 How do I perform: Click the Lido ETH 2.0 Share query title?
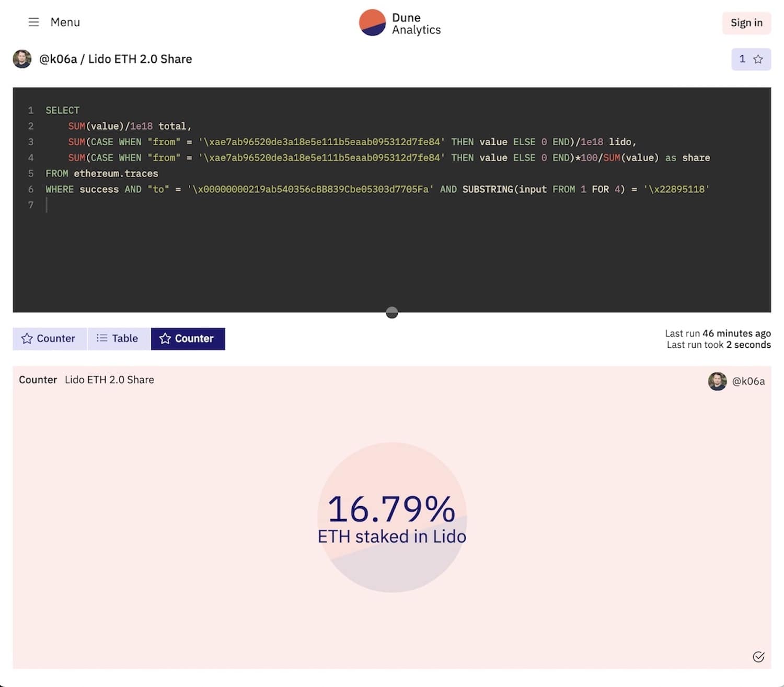coord(140,59)
